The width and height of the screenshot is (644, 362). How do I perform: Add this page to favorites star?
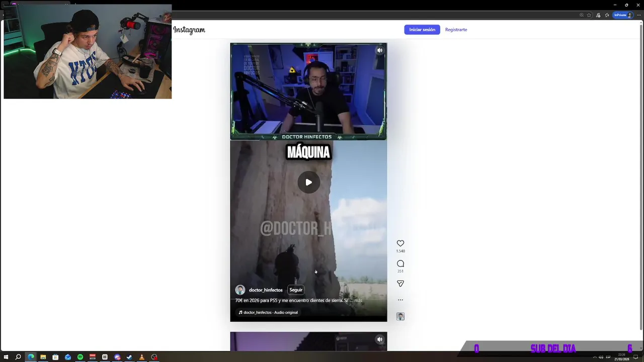589,15
